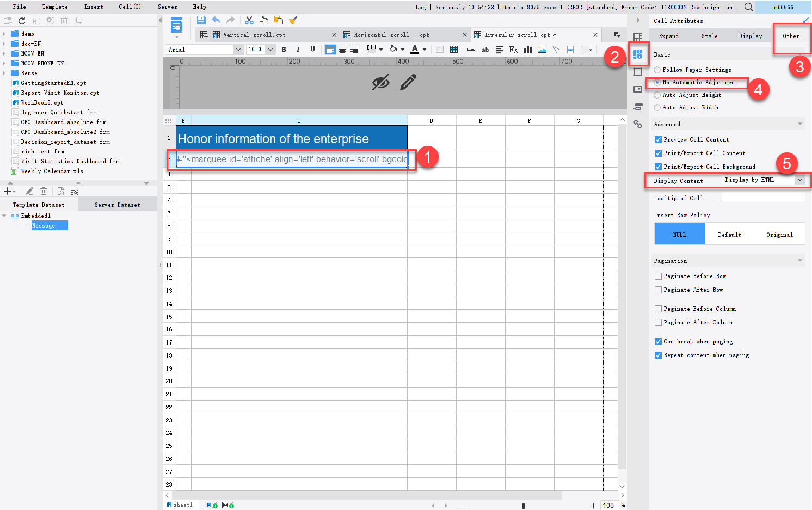Click the pencil edit icon in the header area
Image resolution: width=812 pixels, height=510 pixels.
(x=408, y=82)
